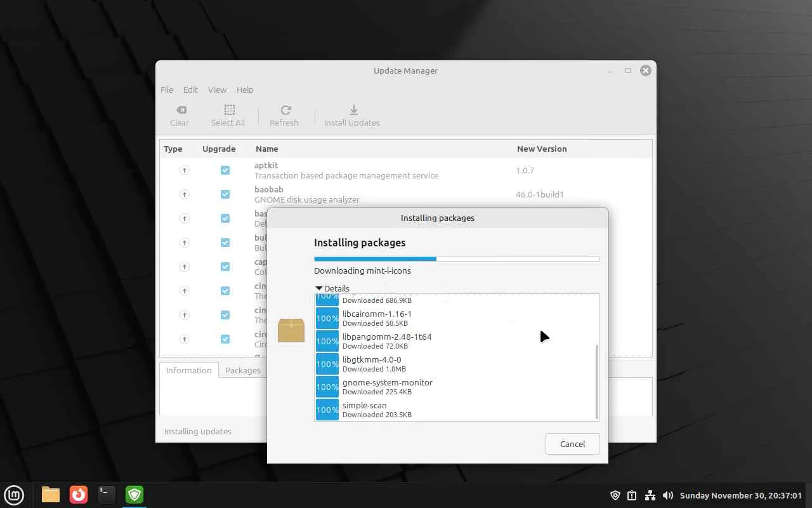Viewport: 812px width, 508px height.
Task: Click the type arrow on the 'bul' row
Action: [185, 243]
